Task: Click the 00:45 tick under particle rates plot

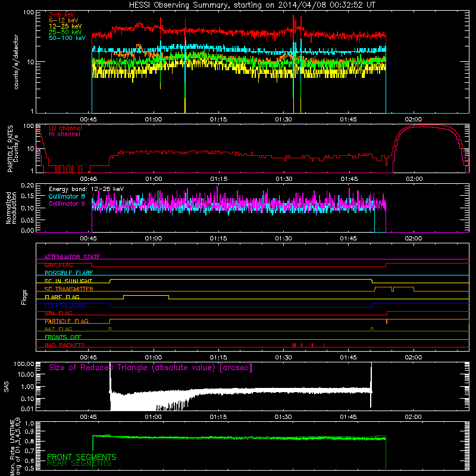Action: (x=89, y=179)
